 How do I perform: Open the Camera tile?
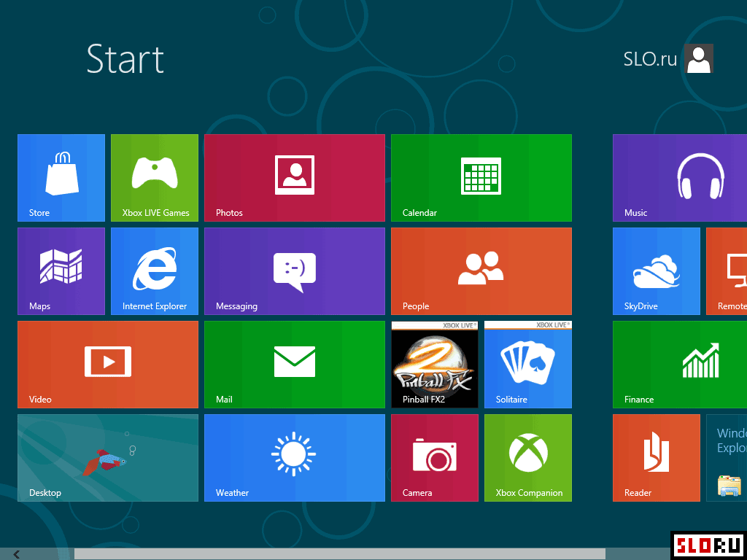coord(435,458)
